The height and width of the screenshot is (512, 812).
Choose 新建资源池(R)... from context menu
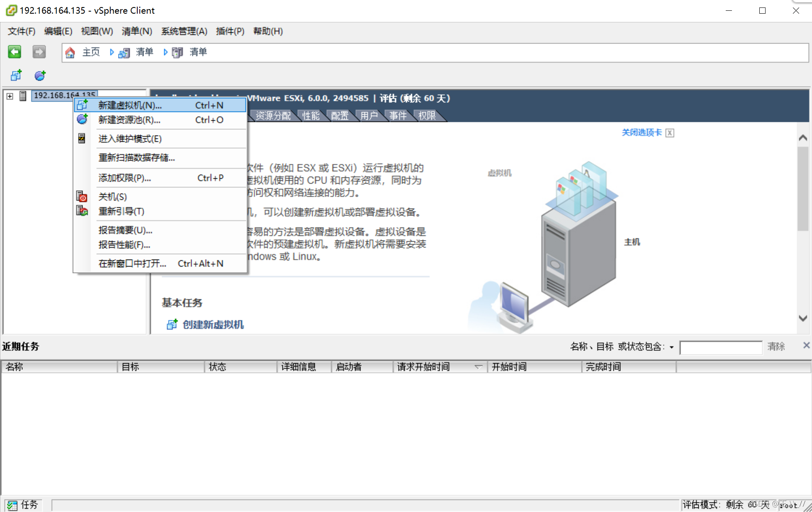[x=160, y=120]
